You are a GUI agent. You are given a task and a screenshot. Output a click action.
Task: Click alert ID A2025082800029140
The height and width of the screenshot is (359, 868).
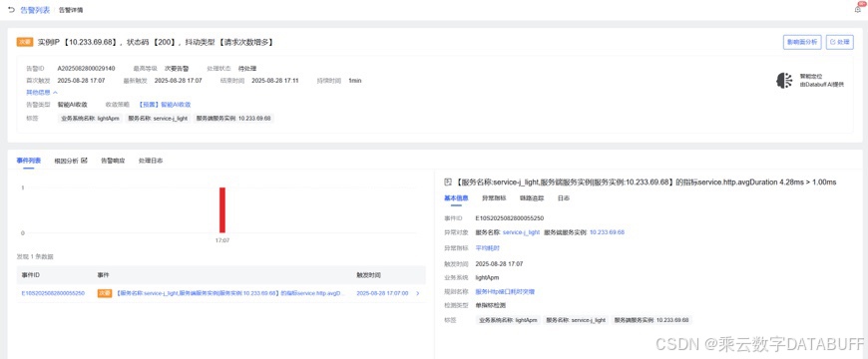87,69
